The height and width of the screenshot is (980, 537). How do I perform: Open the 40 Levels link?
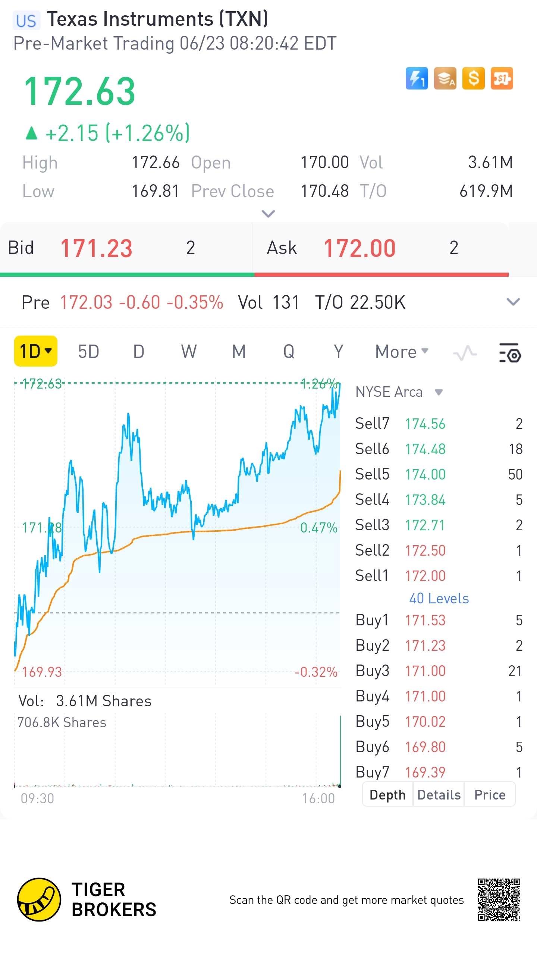[439, 599]
